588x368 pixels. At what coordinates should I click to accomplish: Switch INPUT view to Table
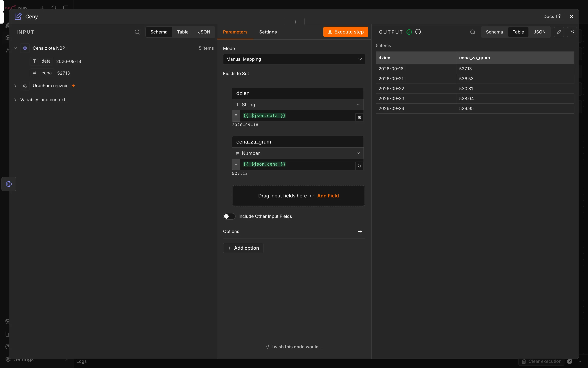click(182, 32)
